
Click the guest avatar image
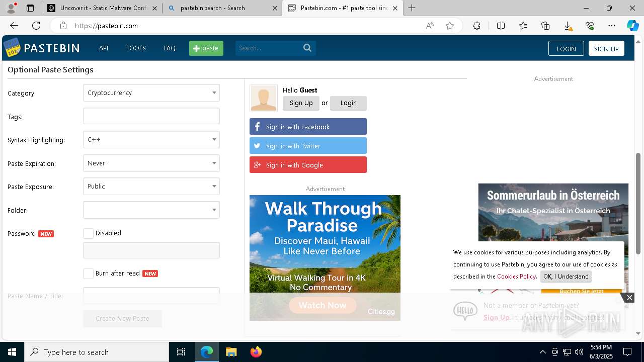click(x=263, y=98)
